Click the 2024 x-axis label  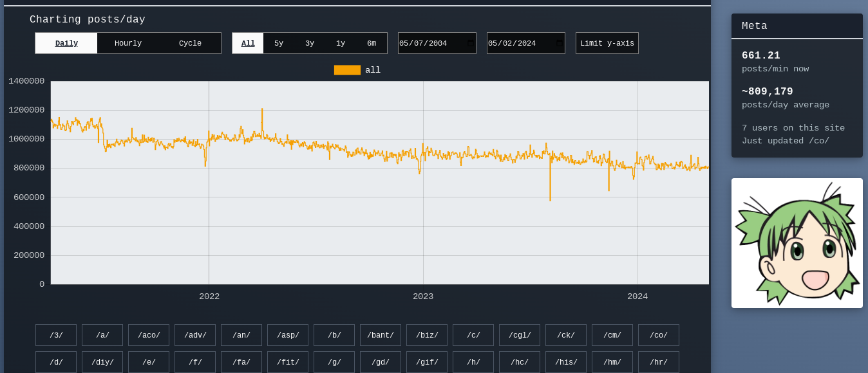637,296
